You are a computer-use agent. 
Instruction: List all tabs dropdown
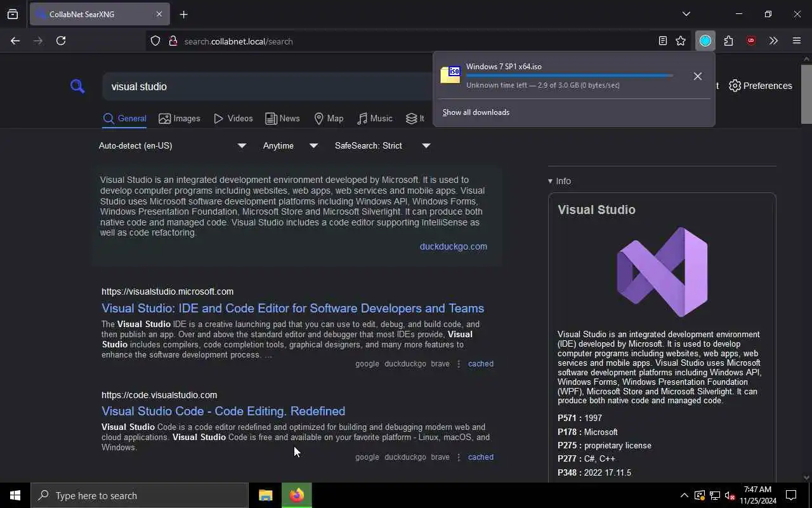[686, 14]
